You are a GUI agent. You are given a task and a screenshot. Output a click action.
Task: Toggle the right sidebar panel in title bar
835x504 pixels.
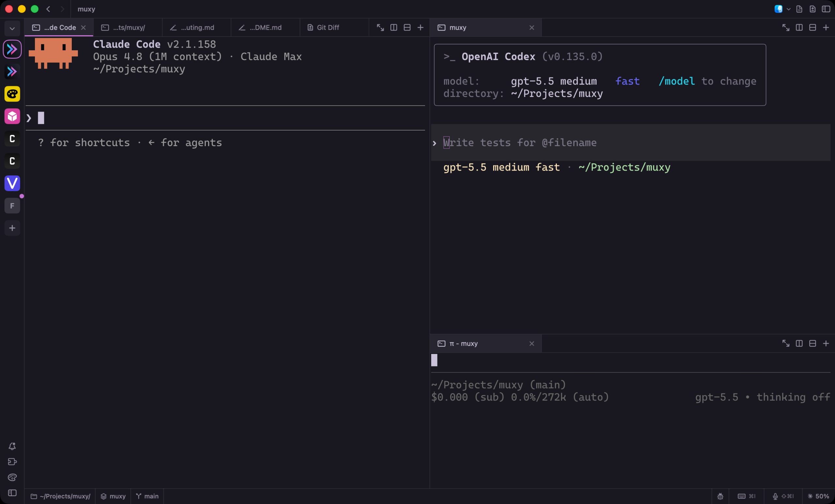[x=826, y=9]
